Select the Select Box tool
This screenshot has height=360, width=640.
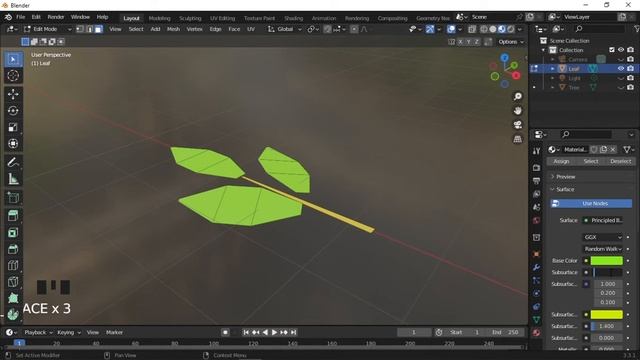(x=13, y=60)
